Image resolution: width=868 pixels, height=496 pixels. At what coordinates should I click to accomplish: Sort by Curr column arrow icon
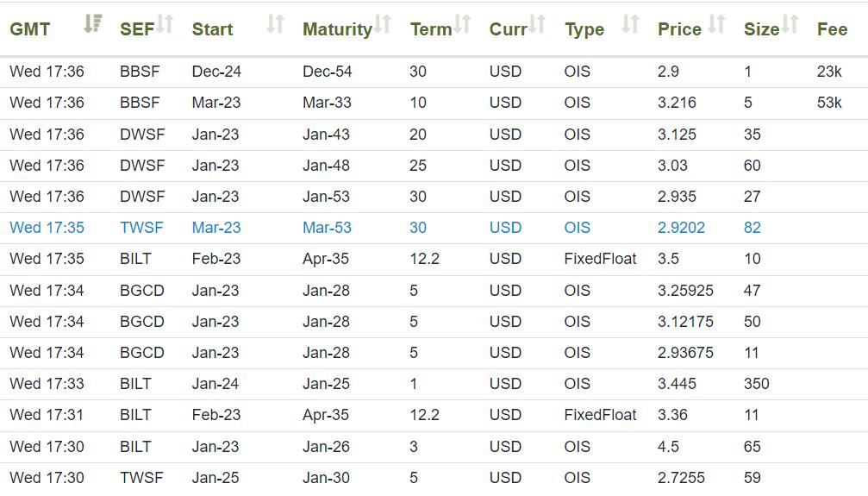pos(538,25)
